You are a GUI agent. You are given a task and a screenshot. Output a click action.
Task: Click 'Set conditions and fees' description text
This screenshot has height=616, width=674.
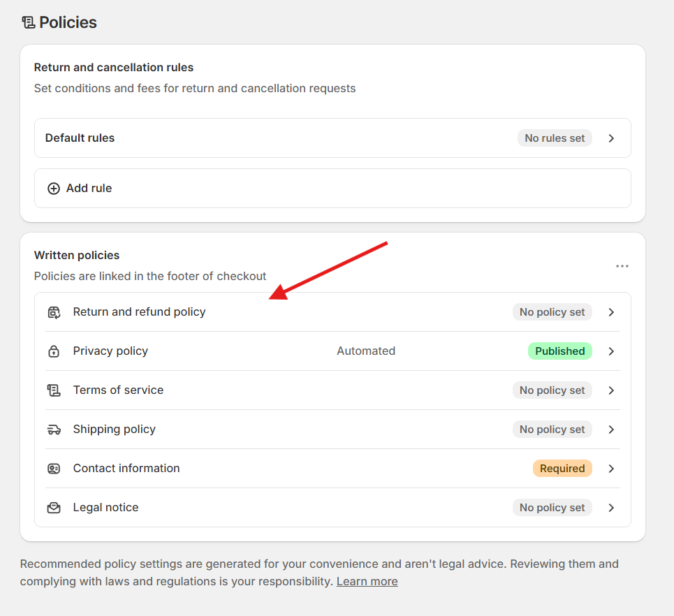195,88
